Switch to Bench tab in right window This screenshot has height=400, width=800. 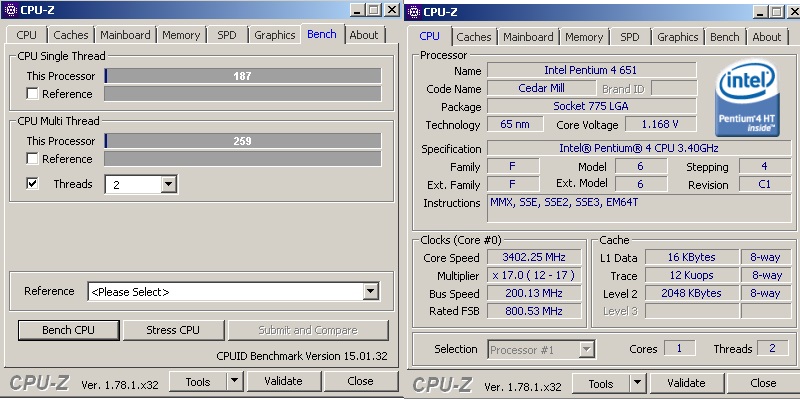pyautogui.click(x=724, y=37)
